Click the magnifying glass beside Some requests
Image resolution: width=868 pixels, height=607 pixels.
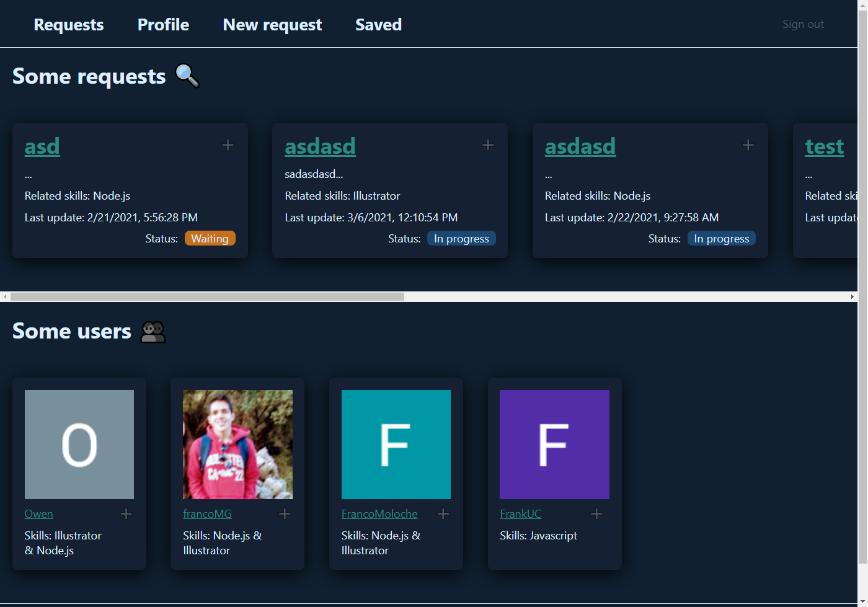click(187, 76)
